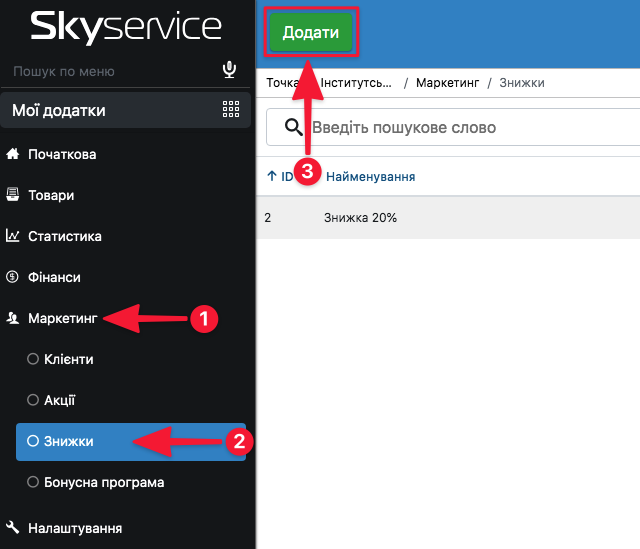Expand the Налаштування menu section
The height and width of the screenshot is (549, 640).
click(75, 527)
